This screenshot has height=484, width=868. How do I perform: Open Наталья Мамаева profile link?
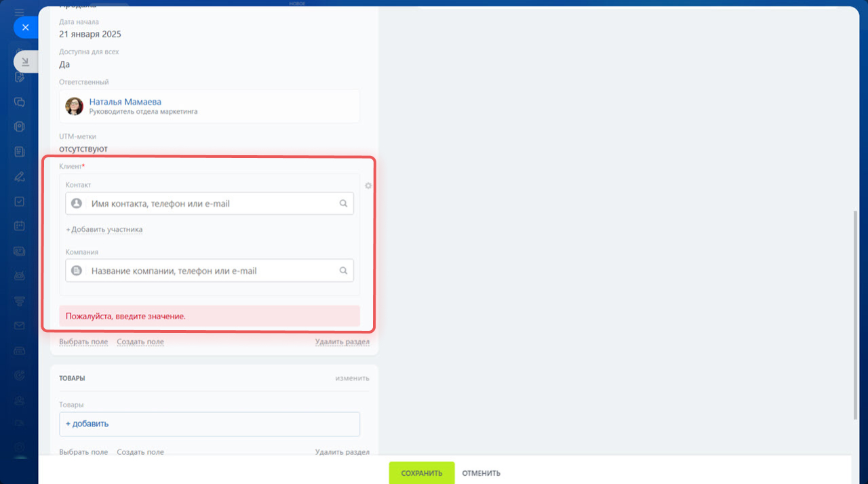(x=125, y=102)
